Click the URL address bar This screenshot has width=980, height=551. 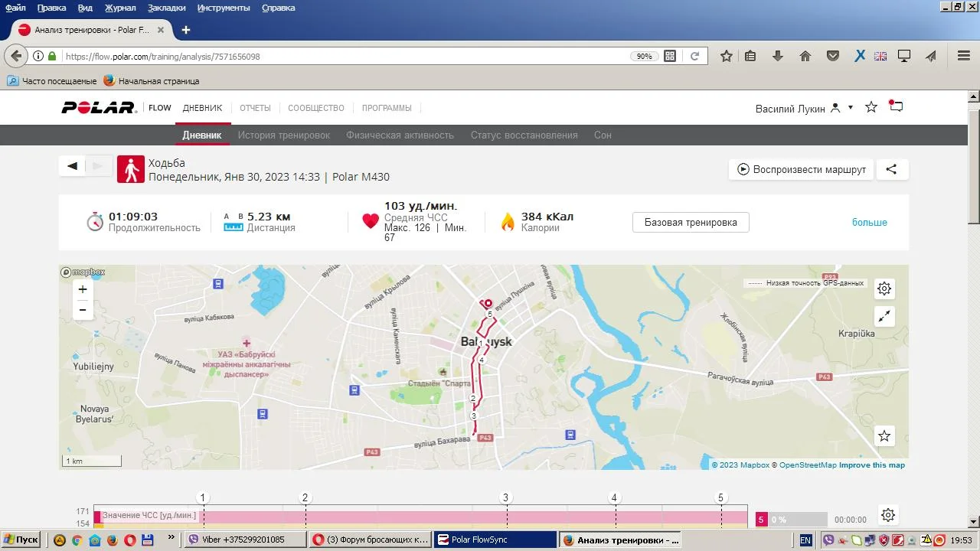345,57
